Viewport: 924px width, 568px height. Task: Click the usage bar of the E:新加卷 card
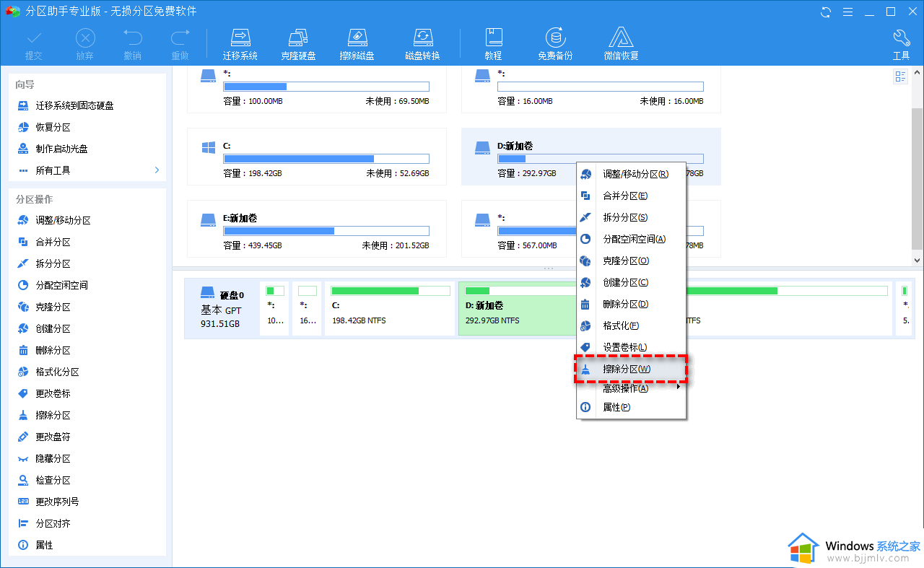(326, 231)
